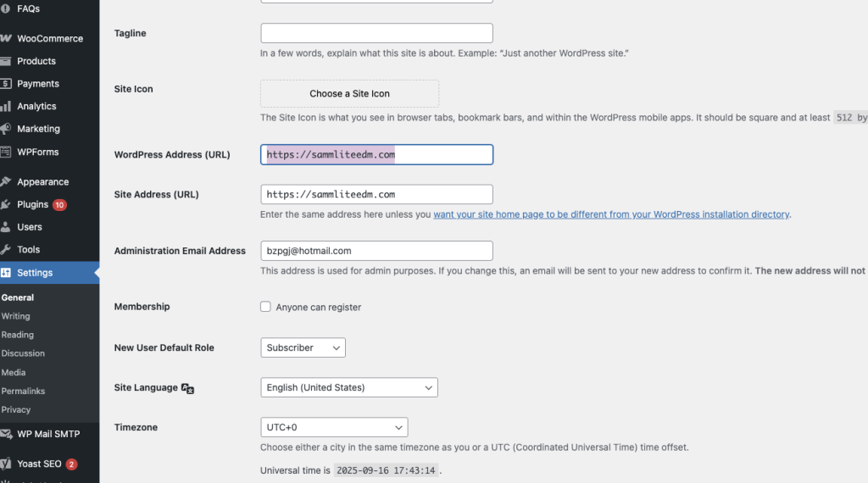Click the Administration Email Address field
Screen dimensions: 868x483
376,251
